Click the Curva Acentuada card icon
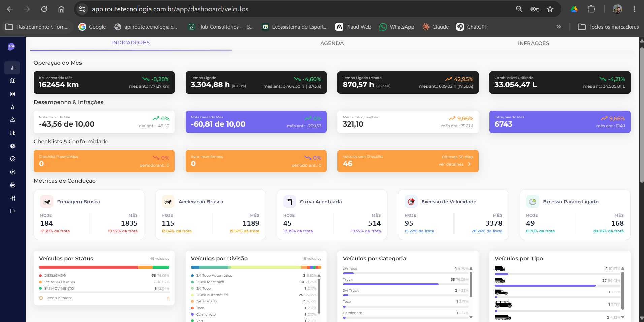The width and height of the screenshot is (644, 322). (x=290, y=202)
